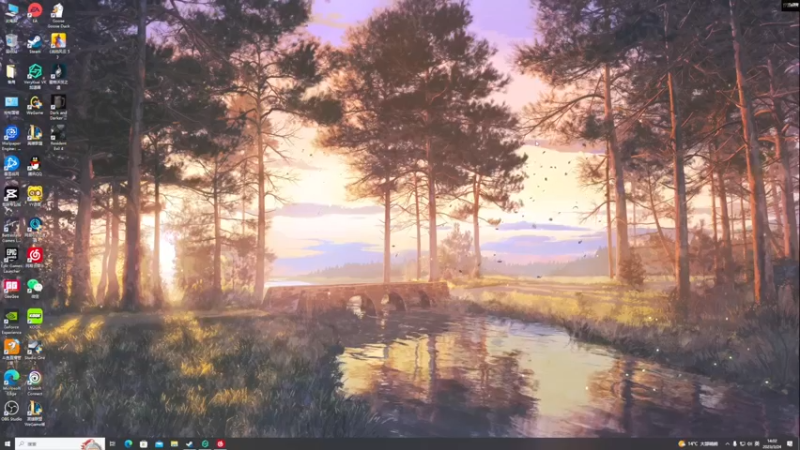Open the CapCut video editor shortcut
The height and width of the screenshot is (450, 800).
11,196
